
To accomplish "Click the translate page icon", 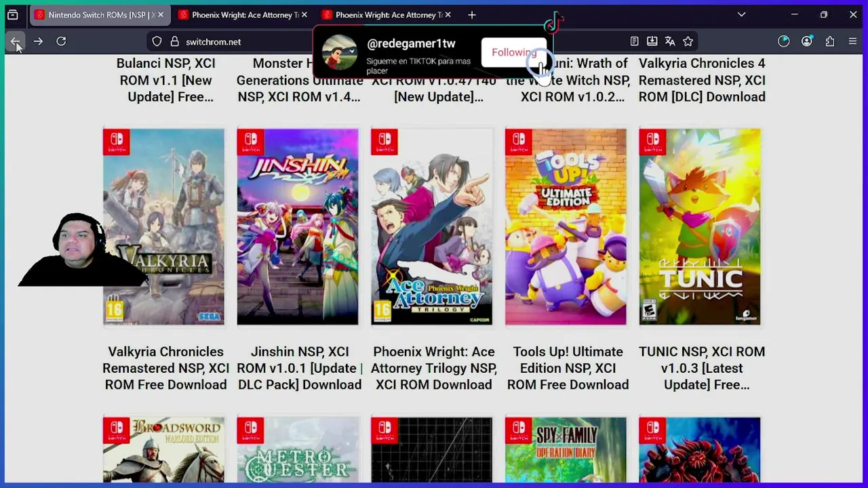I will click(670, 42).
